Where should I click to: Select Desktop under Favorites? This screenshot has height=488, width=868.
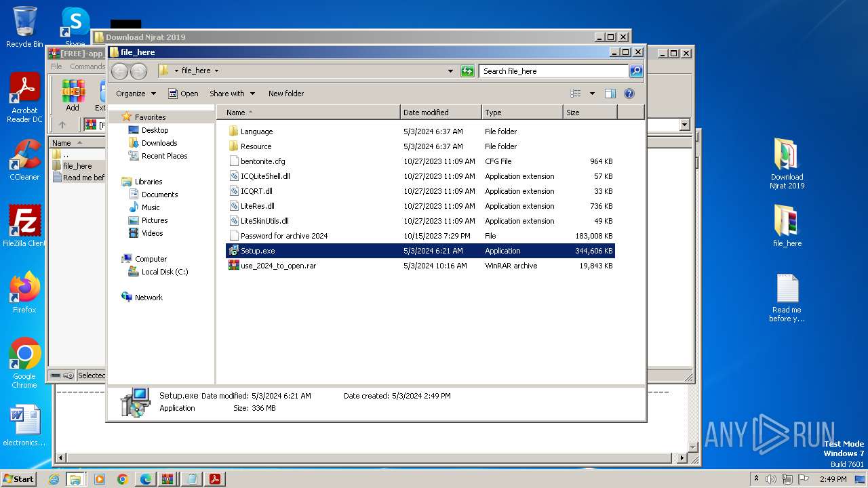click(155, 130)
